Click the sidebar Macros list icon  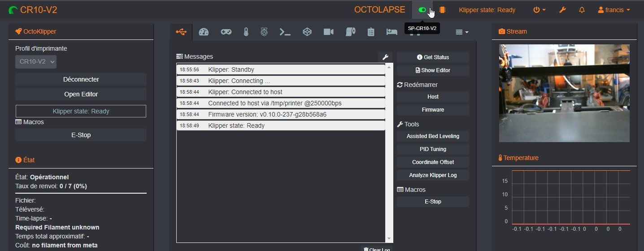(x=18, y=122)
